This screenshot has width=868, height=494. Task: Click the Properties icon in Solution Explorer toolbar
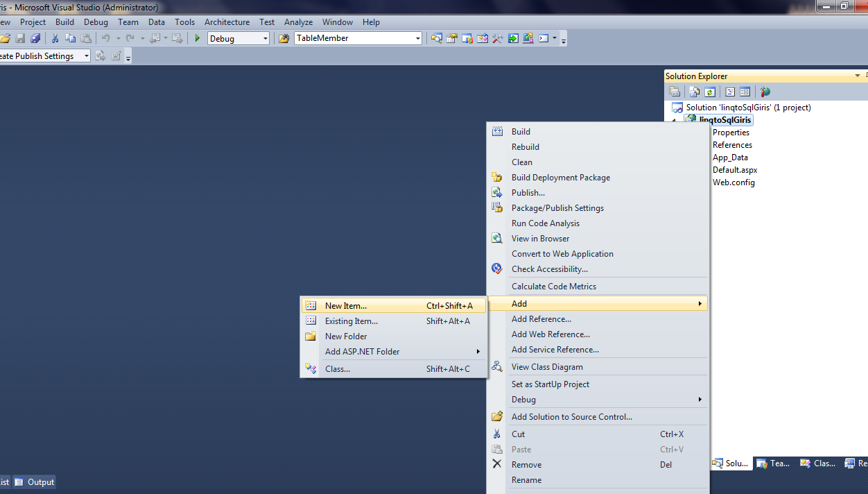pos(674,92)
